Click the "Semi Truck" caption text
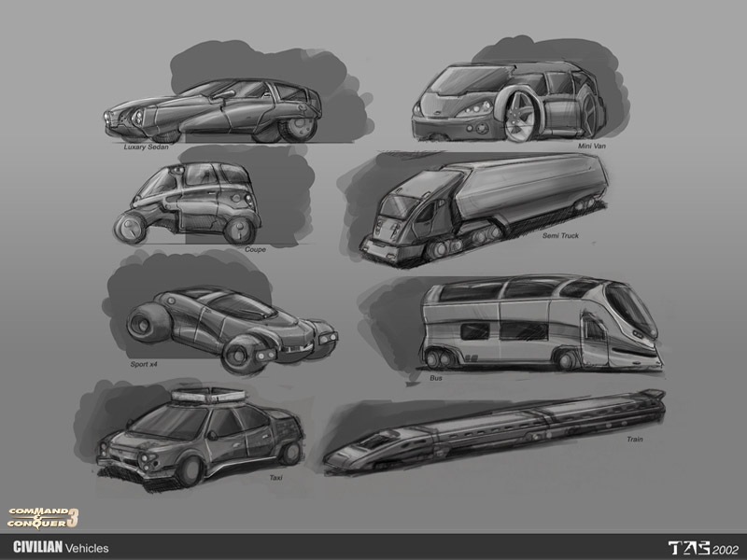This screenshot has height=560, width=747. (560, 235)
